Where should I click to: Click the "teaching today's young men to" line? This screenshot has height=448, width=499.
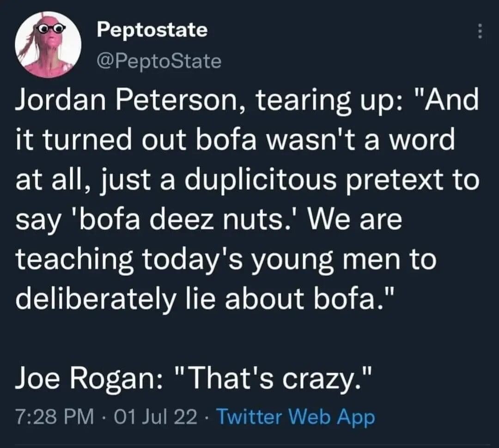[225, 260]
